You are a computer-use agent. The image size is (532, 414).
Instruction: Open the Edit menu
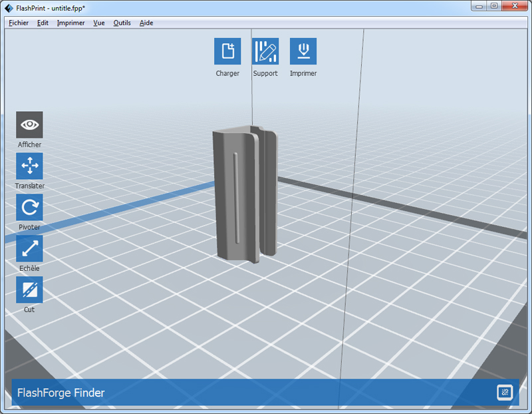tap(43, 23)
